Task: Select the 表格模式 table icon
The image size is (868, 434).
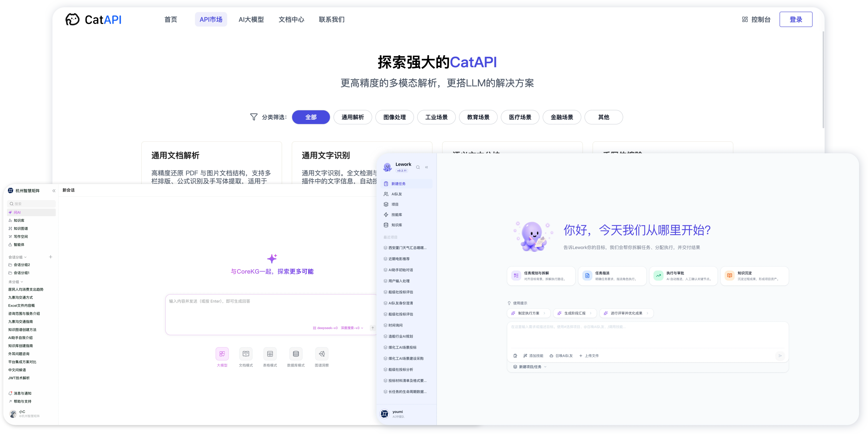Action: coord(270,354)
